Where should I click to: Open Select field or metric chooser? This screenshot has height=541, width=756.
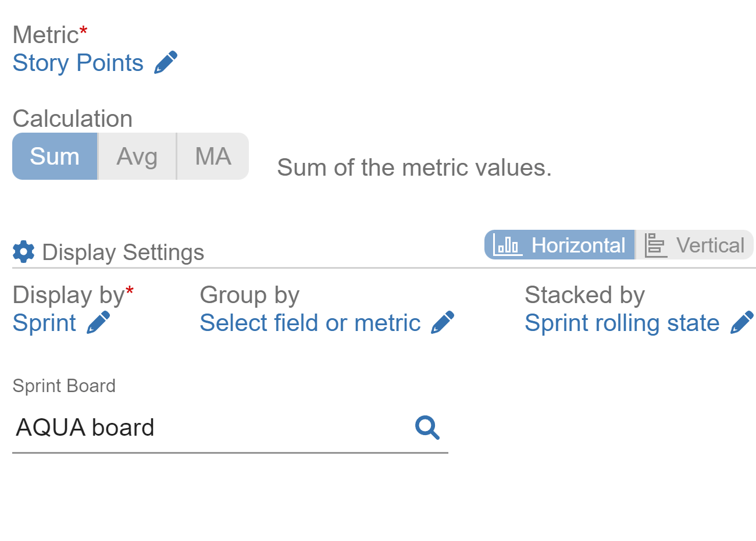[x=310, y=323]
